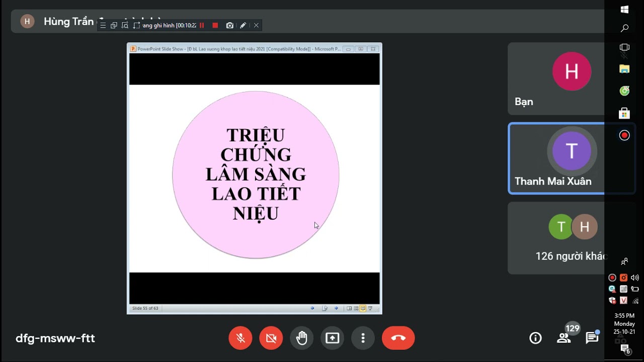
Task: Open the meeting chat panel
Action: 592,338
